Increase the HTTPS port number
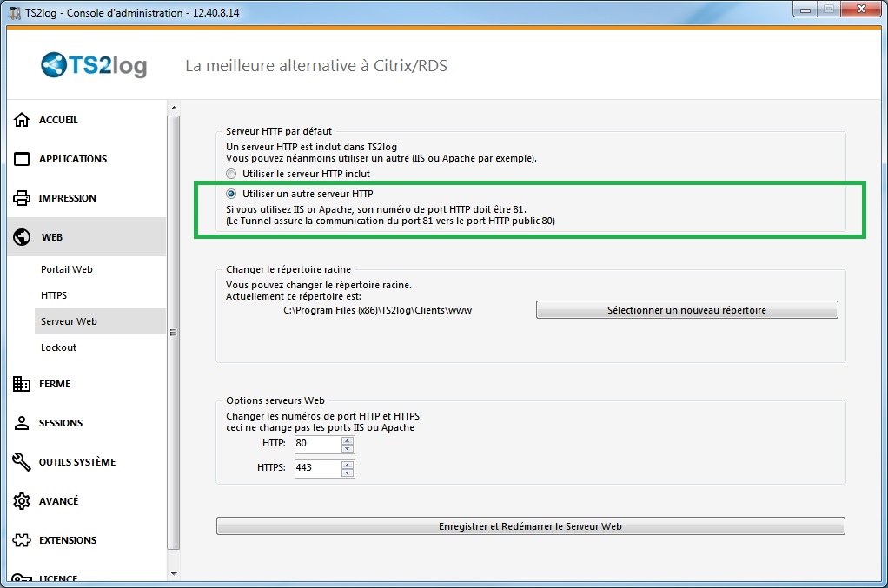 coord(348,465)
